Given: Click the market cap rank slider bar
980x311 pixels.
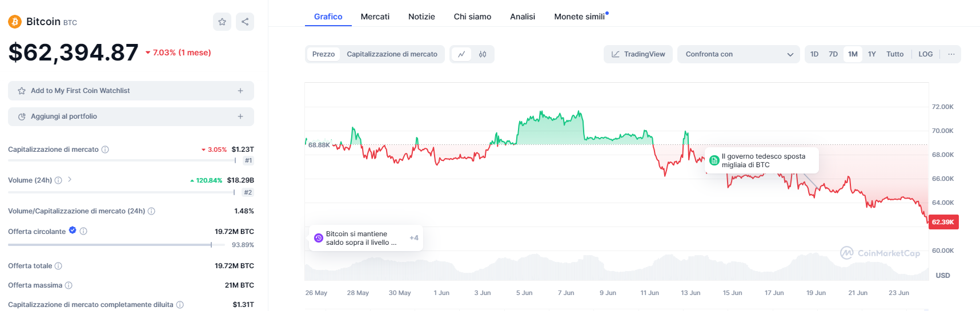Looking at the screenshot, I should tap(122, 160).
